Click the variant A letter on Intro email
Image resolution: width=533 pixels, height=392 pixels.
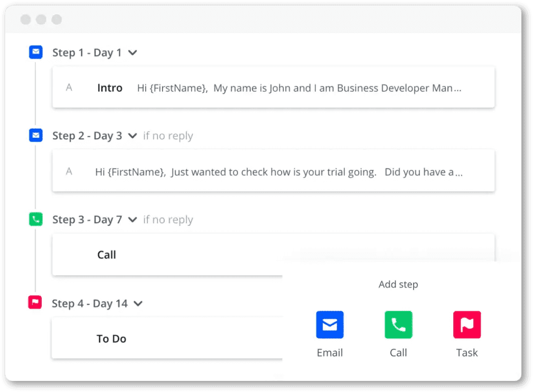click(x=69, y=88)
